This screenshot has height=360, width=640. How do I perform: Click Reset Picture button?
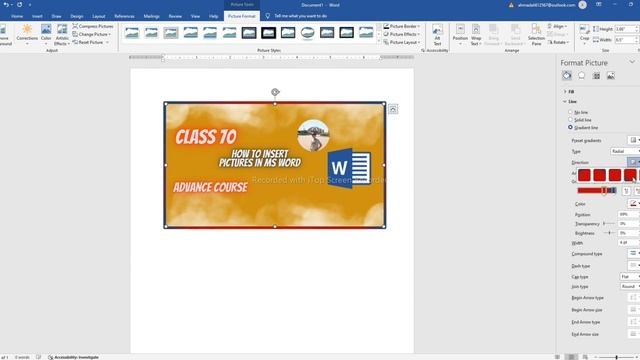pyautogui.click(x=91, y=42)
